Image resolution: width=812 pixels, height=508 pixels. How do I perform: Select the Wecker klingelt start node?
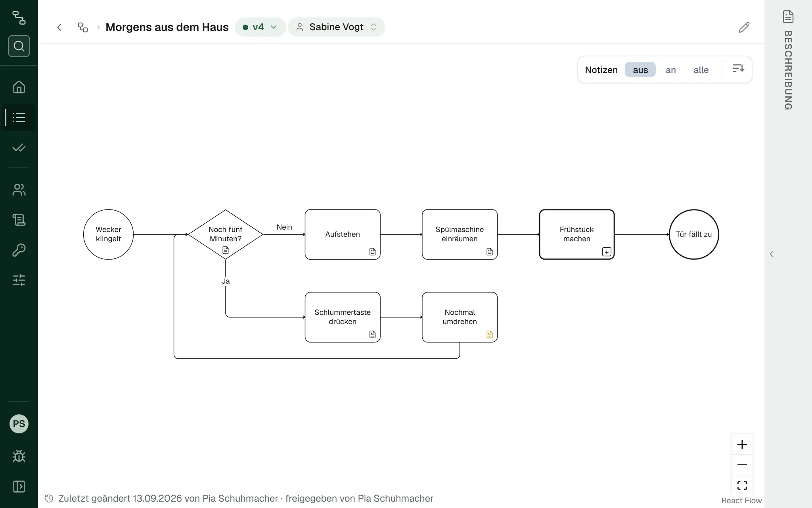click(x=108, y=235)
